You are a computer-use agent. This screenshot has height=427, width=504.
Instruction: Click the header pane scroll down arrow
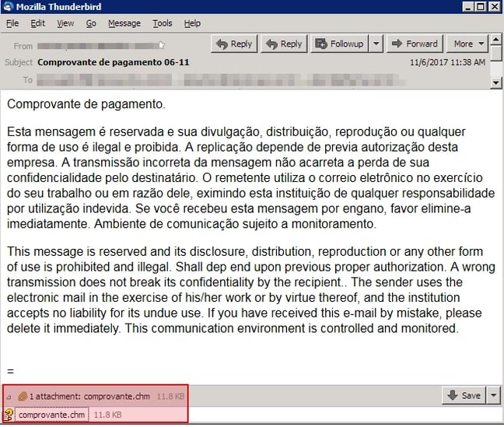[496, 82]
